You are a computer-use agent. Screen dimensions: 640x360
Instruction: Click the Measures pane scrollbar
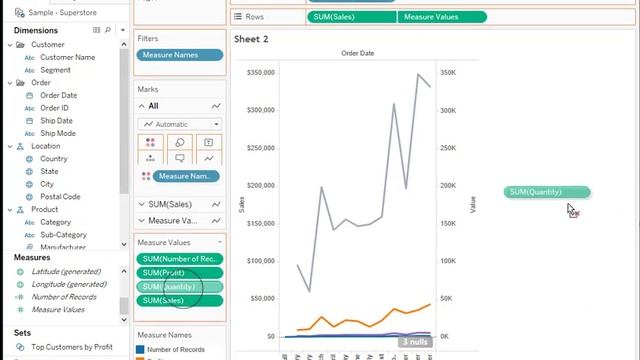[124, 306]
